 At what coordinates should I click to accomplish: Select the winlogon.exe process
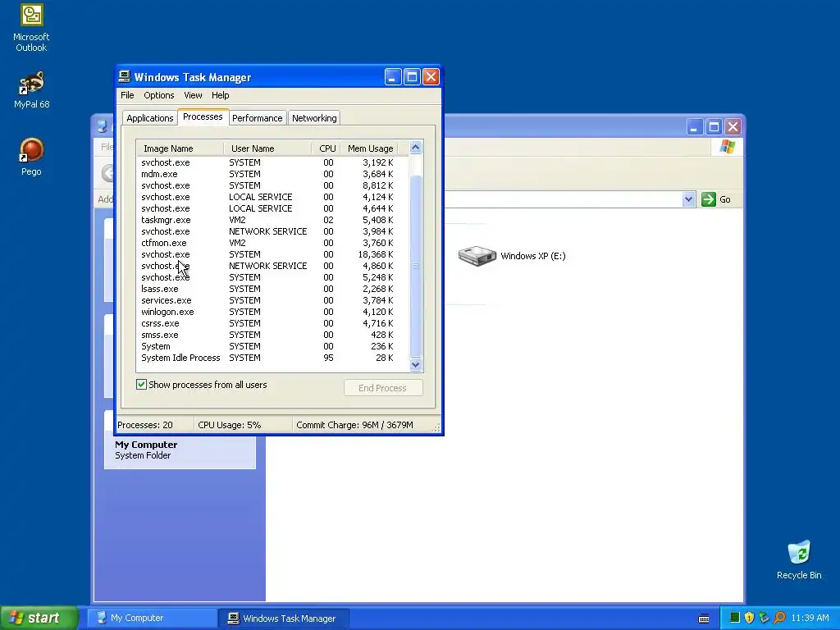272,312
